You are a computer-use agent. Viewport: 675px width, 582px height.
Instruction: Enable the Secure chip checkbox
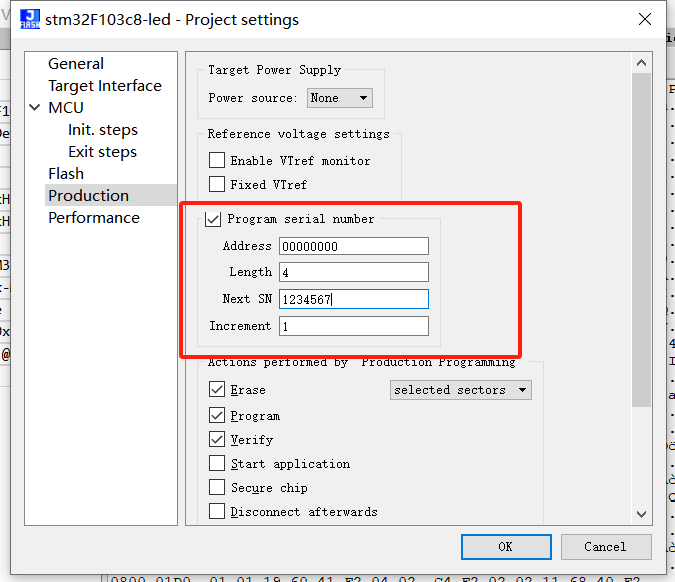(217, 487)
